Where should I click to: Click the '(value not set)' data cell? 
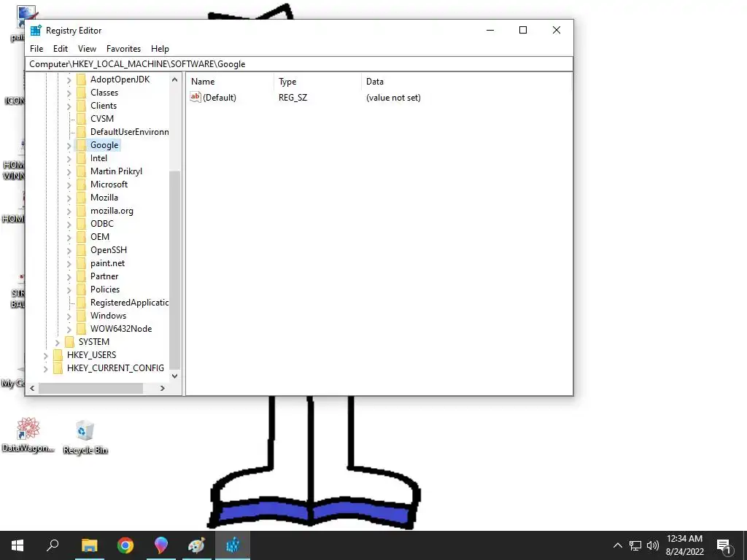[393, 98]
